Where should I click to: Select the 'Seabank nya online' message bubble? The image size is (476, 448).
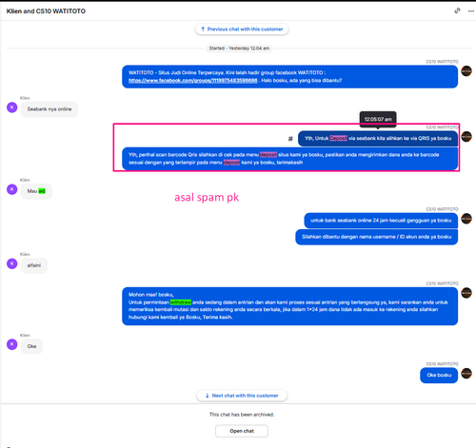coord(50,109)
